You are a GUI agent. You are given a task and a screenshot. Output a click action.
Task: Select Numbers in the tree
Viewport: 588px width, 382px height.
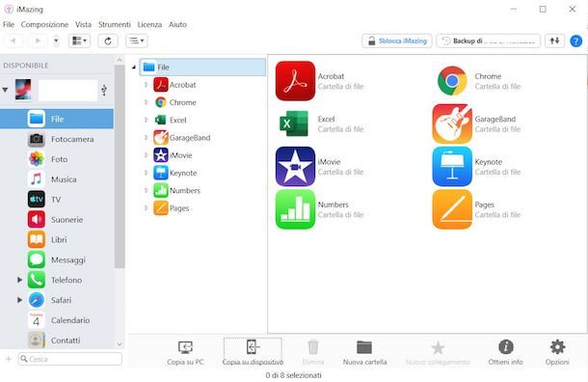pyautogui.click(x=177, y=191)
